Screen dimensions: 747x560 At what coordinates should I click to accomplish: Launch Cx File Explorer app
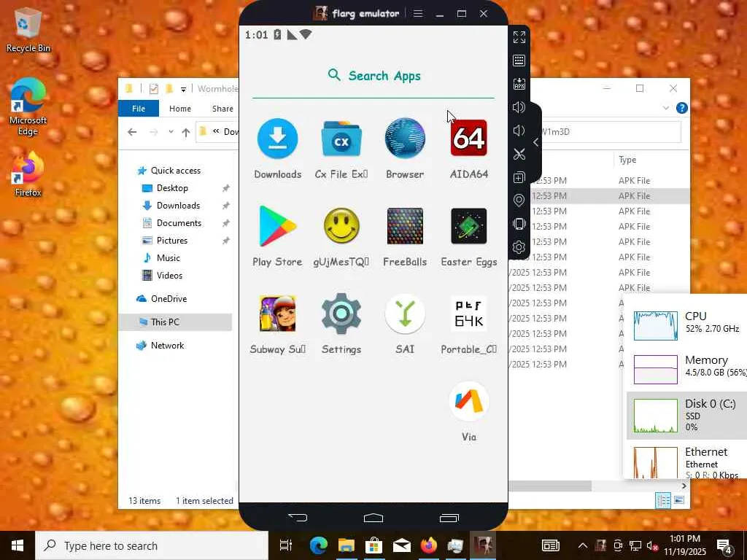341,139
